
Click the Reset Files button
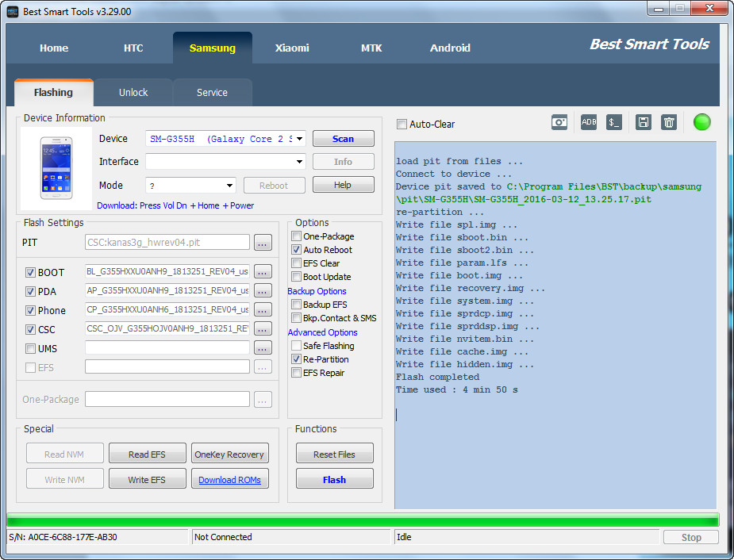(334, 454)
